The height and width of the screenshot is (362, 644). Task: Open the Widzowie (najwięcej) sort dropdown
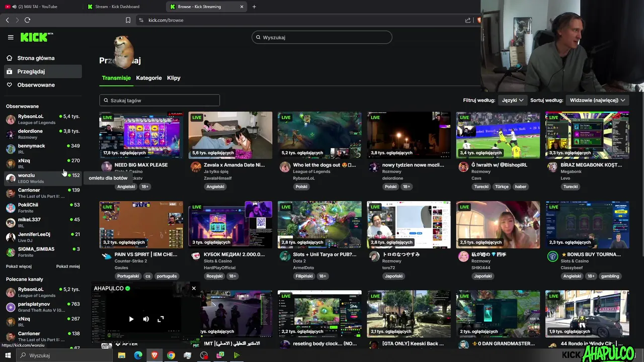pos(597,100)
